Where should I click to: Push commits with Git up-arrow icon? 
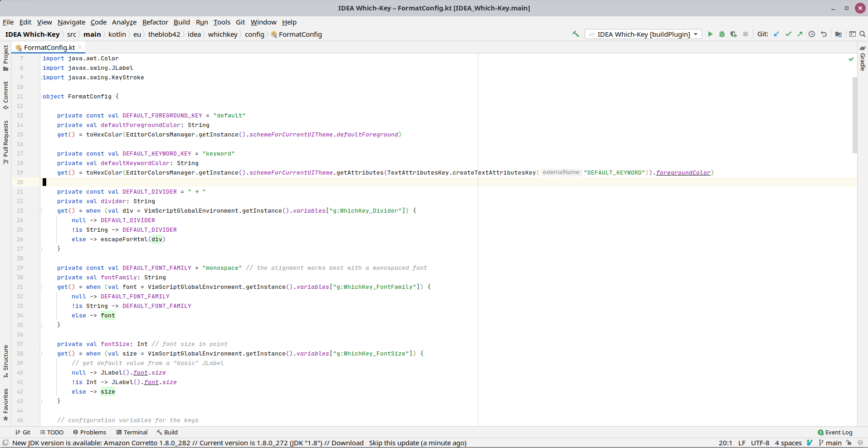tap(800, 34)
